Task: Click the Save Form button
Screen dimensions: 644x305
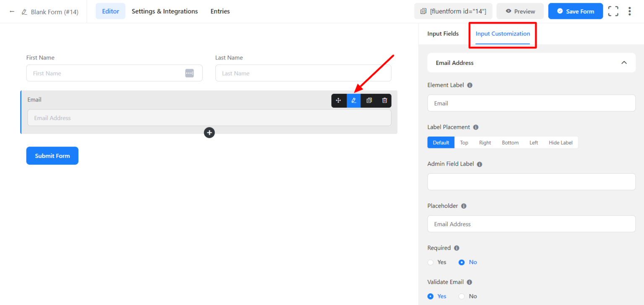Action: tap(575, 11)
